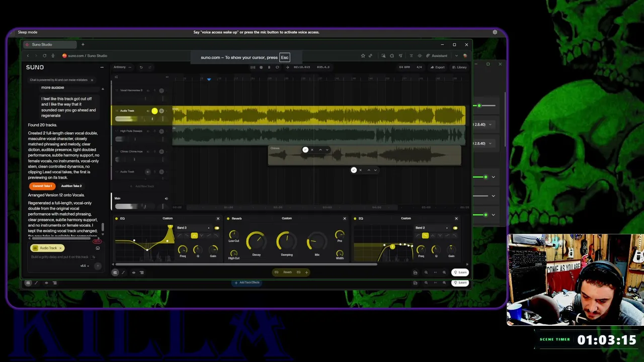Remove the Audio Track chip from the chat input

click(60, 248)
